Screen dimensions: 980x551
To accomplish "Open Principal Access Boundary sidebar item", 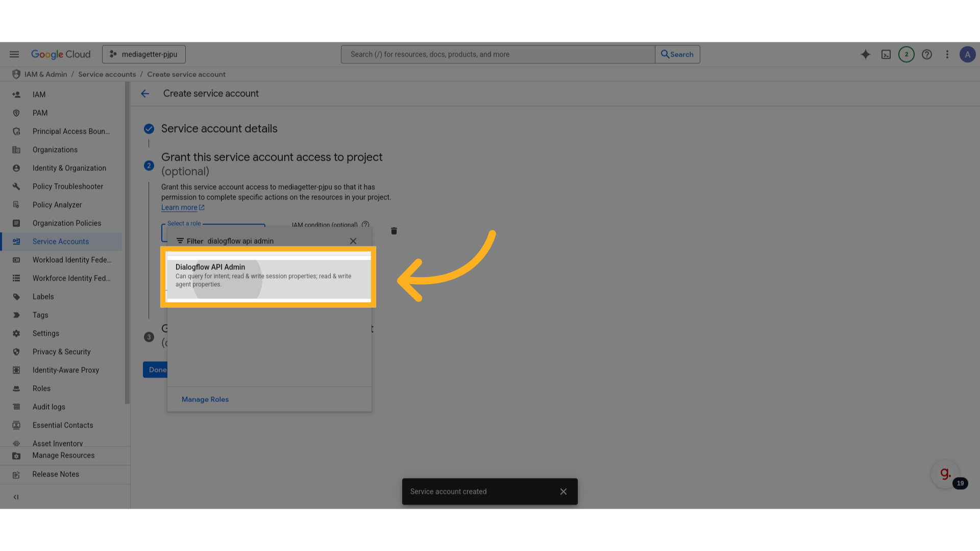I will (61, 131).
